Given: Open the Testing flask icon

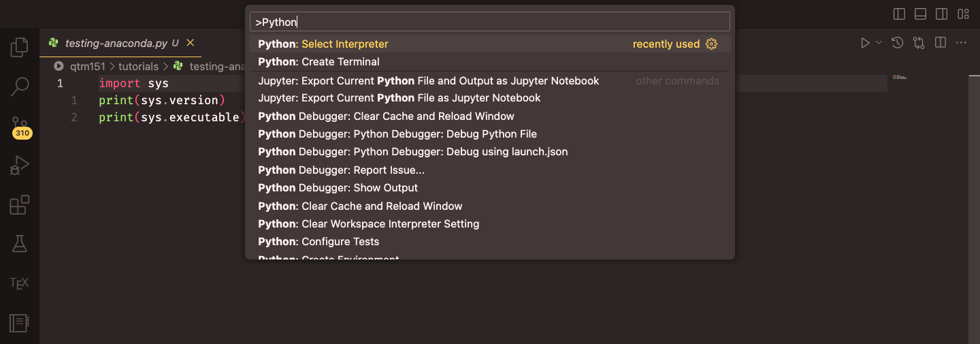Looking at the screenshot, I should pos(20,244).
